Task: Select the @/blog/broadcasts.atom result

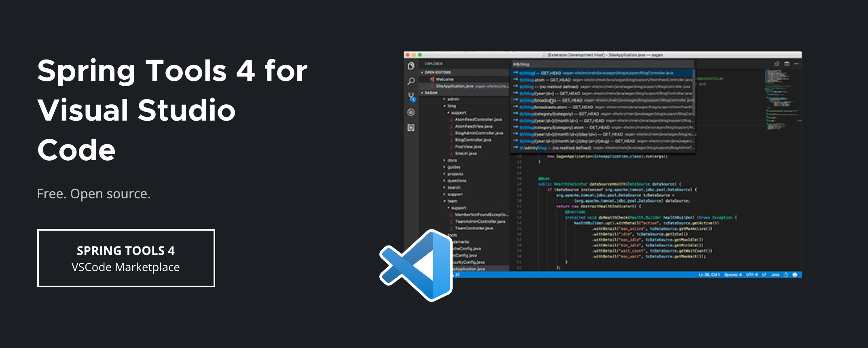Action: click(x=602, y=107)
